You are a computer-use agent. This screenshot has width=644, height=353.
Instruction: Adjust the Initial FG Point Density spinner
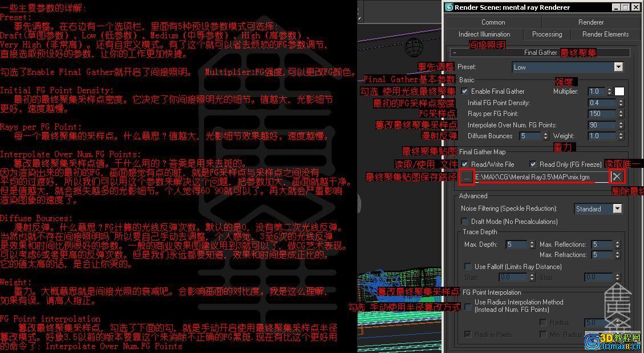(x=621, y=103)
